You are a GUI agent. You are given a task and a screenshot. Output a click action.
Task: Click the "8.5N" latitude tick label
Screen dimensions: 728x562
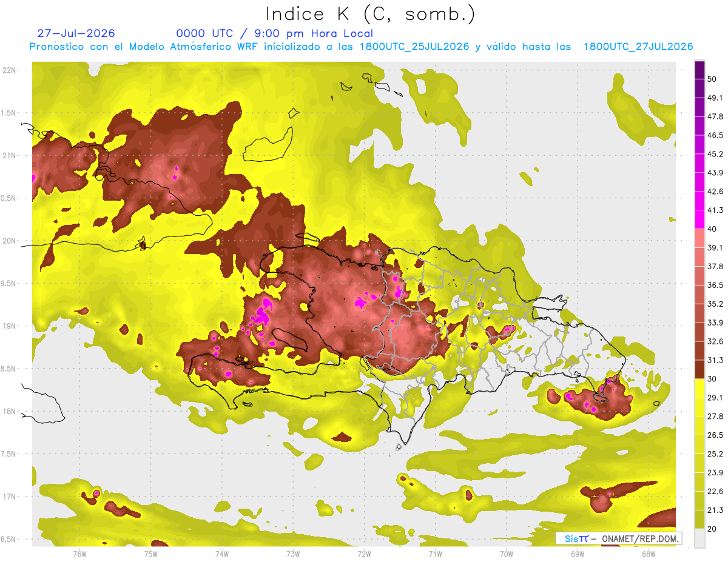pyautogui.click(x=9, y=369)
